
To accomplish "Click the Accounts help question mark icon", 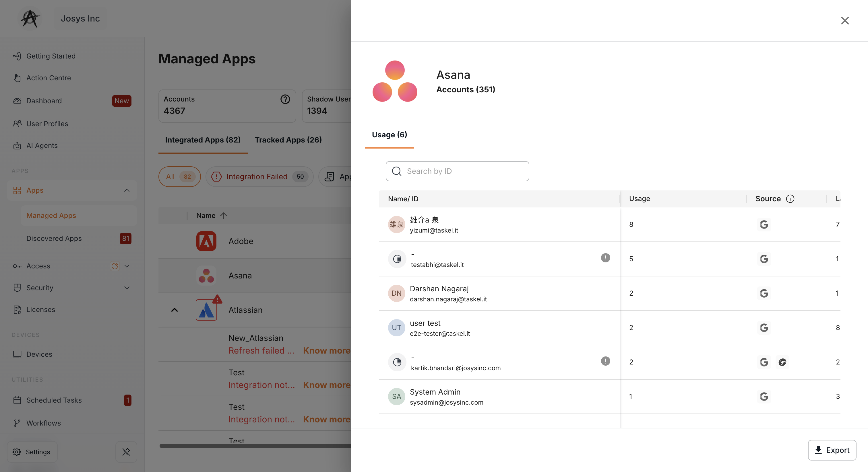I will tap(285, 99).
